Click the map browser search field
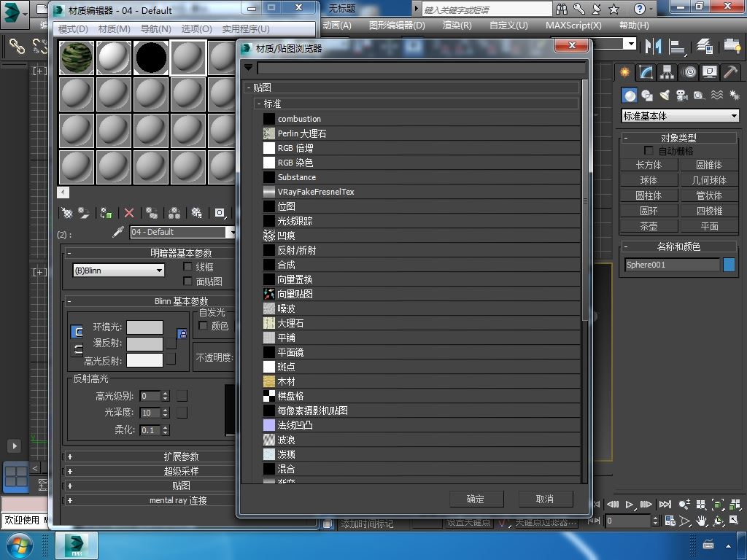Screen dimensions: 747x560 point(421,68)
